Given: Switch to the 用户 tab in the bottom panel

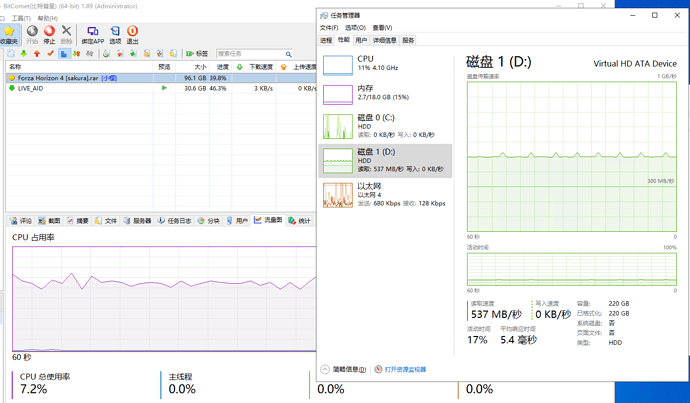Looking at the screenshot, I should [x=237, y=220].
